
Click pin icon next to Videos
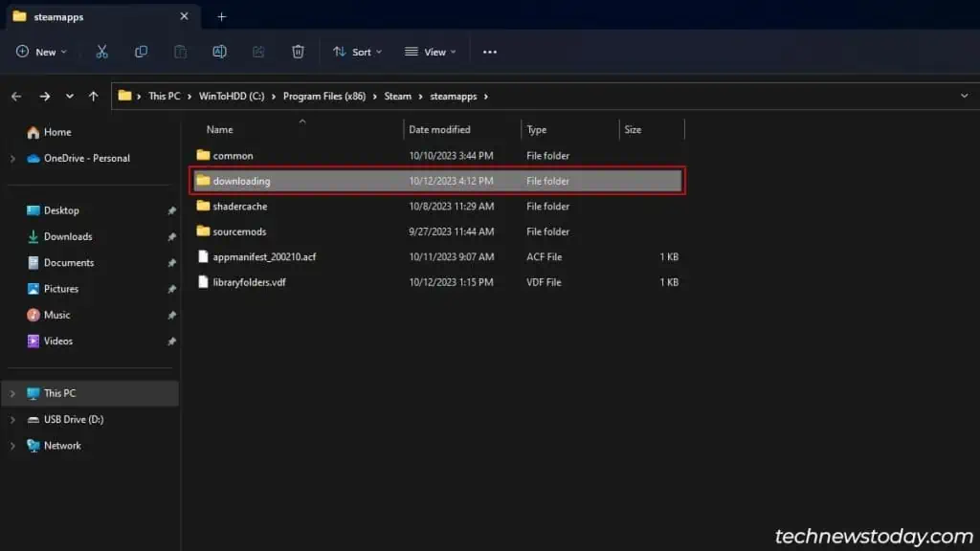pyautogui.click(x=171, y=342)
